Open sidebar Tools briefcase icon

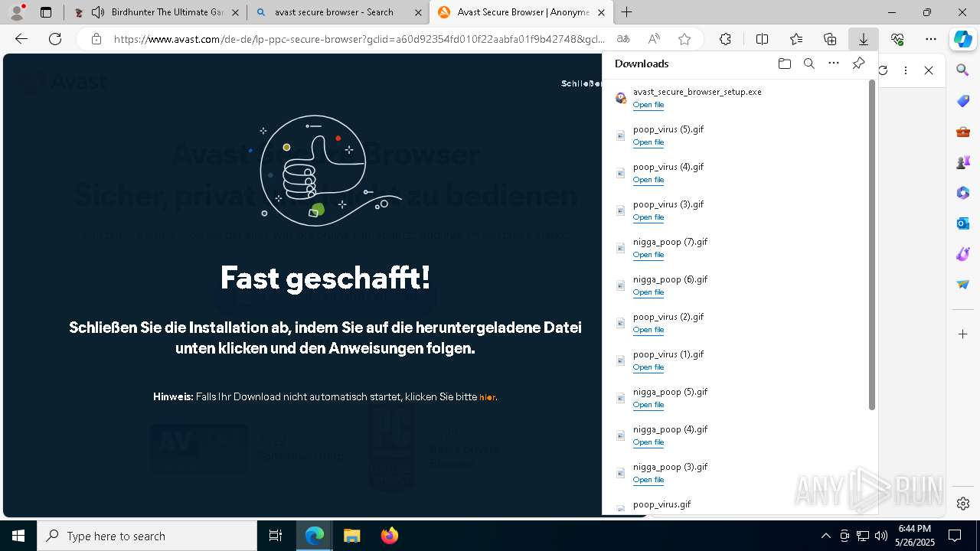pos(963,132)
